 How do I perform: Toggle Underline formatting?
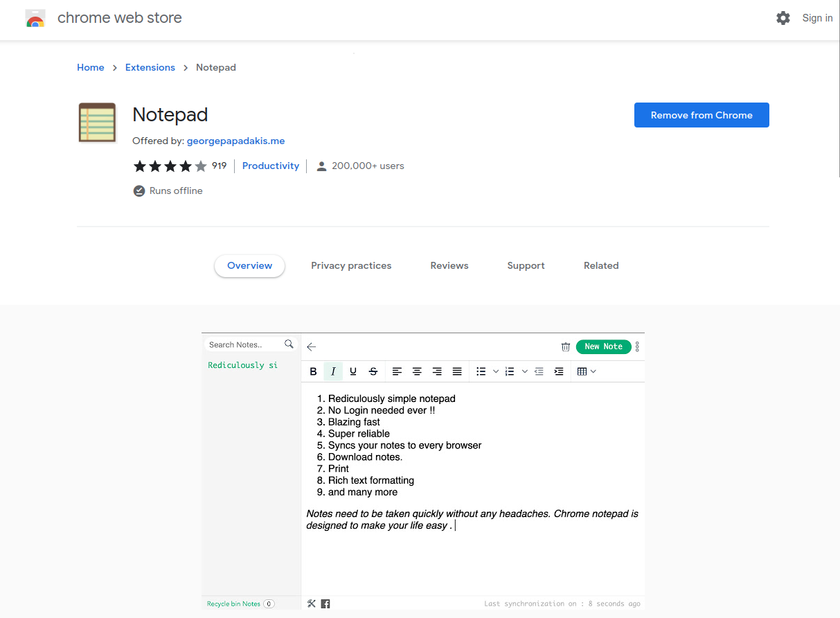[353, 371]
